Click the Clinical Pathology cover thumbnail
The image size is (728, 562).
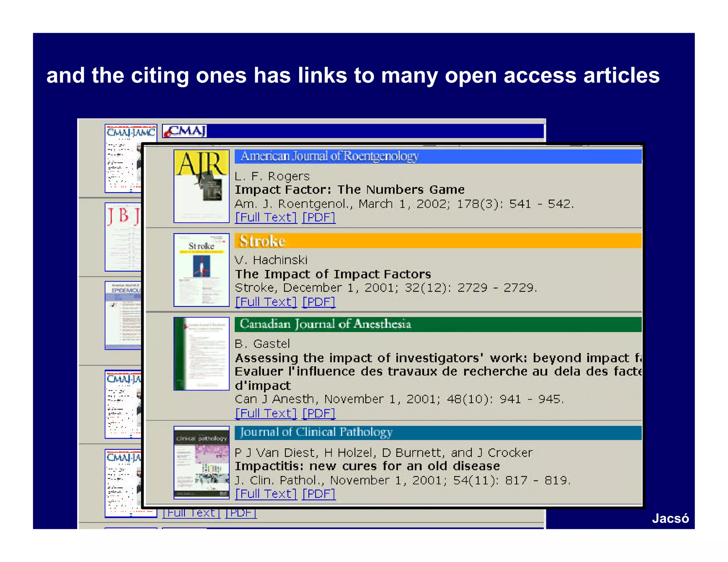(x=202, y=463)
